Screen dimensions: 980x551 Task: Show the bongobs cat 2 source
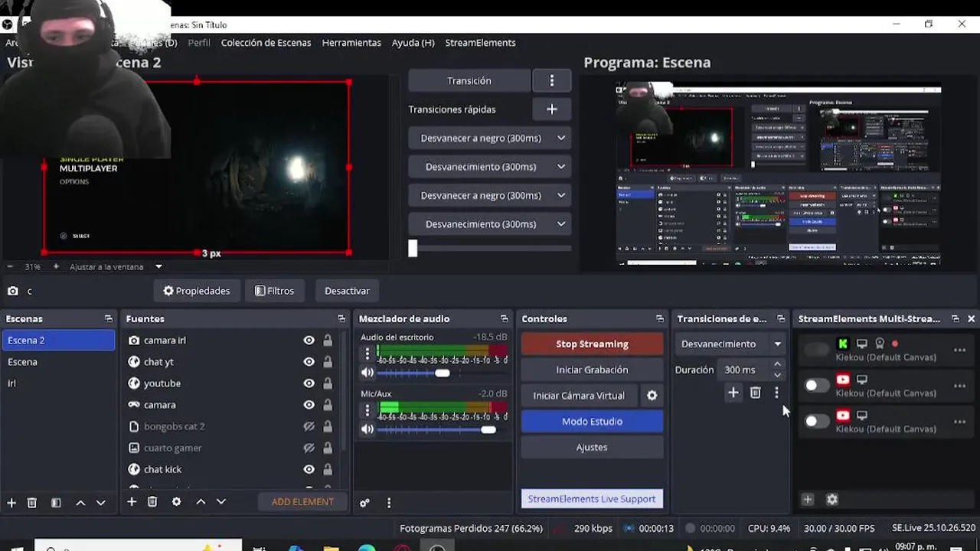point(309,426)
